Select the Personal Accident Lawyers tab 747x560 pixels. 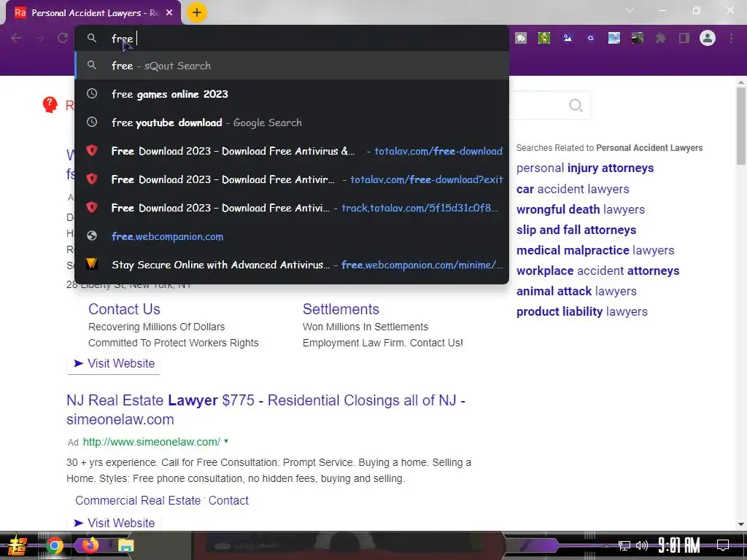[x=93, y=13]
